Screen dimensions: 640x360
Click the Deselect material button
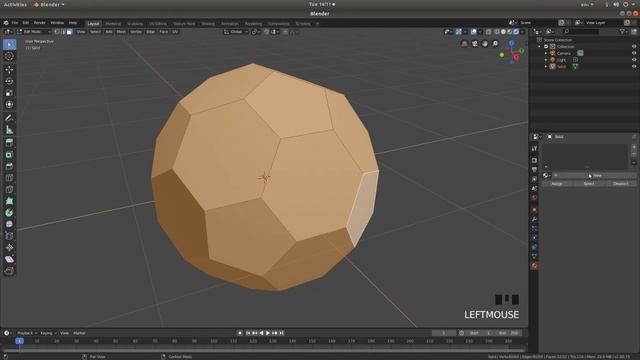pos(620,184)
